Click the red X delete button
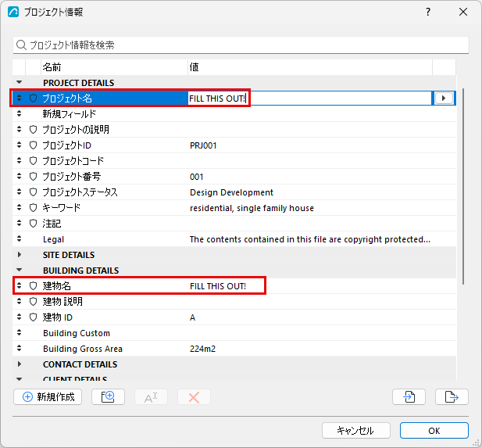Screen dimensions: 482x448 (x=194, y=397)
